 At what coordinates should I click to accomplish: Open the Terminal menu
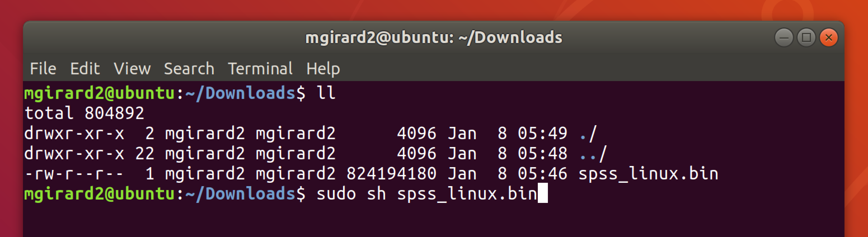(260, 69)
